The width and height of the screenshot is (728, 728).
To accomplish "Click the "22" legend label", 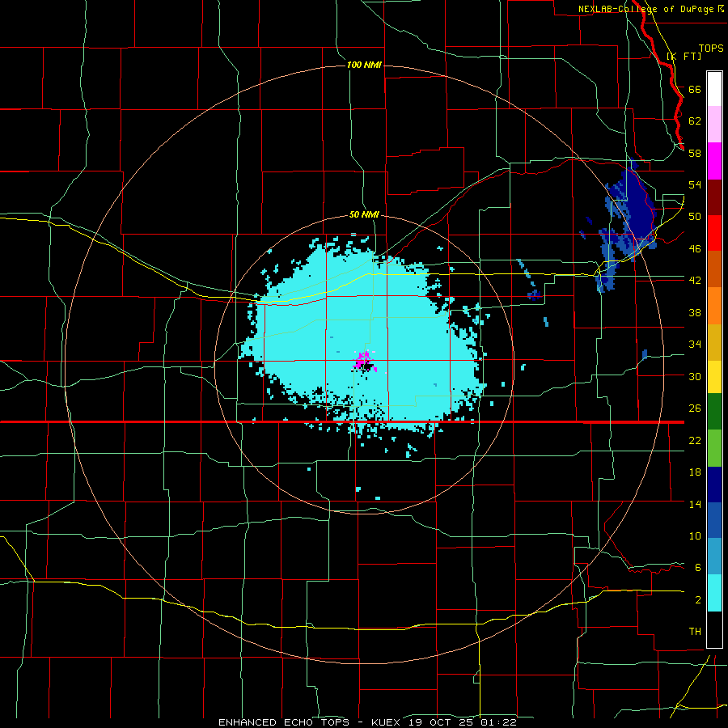I will point(695,440).
